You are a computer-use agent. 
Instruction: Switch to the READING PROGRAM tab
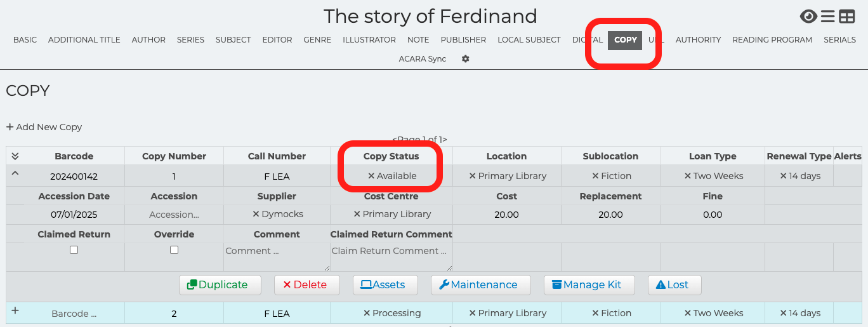tap(772, 39)
